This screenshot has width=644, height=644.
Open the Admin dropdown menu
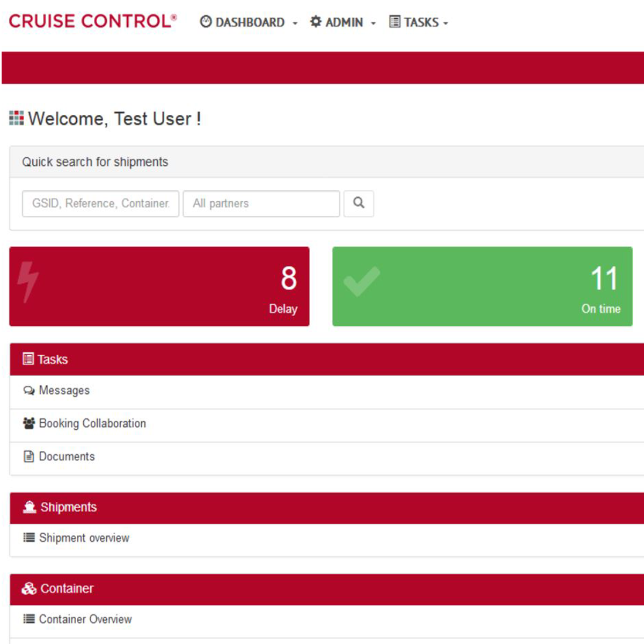click(x=374, y=24)
